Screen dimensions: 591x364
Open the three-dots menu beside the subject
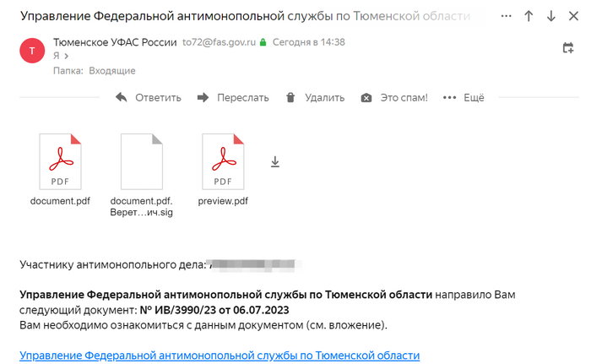(507, 16)
